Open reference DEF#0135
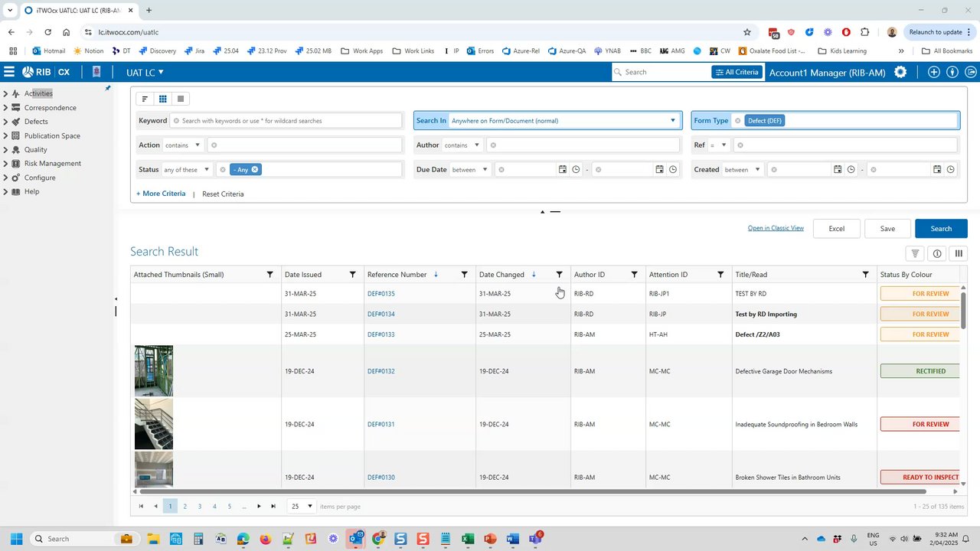The height and width of the screenshot is (551, 980). [381, 294]
